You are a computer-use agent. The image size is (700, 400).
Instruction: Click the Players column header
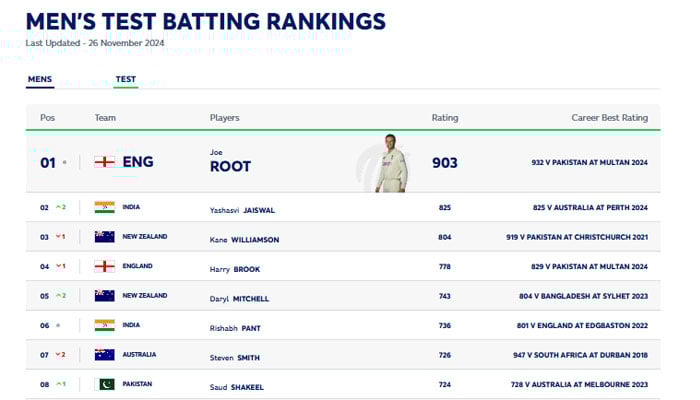point(225,118)
